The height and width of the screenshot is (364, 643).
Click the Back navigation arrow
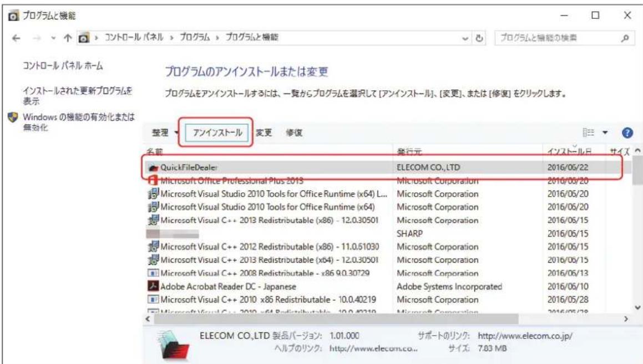tap(16, 38)
